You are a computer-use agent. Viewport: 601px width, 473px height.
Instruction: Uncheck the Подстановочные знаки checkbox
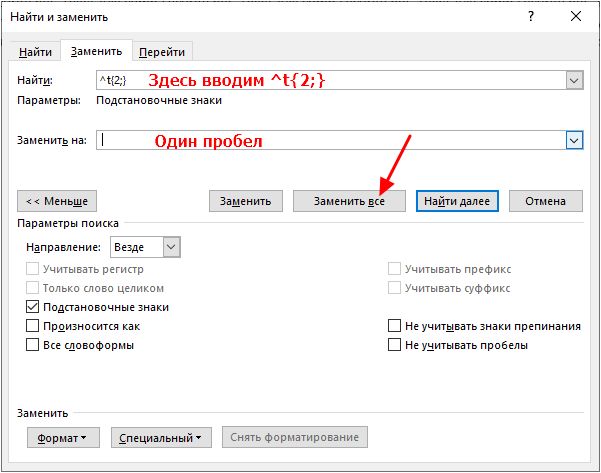[x=33, y=307]
